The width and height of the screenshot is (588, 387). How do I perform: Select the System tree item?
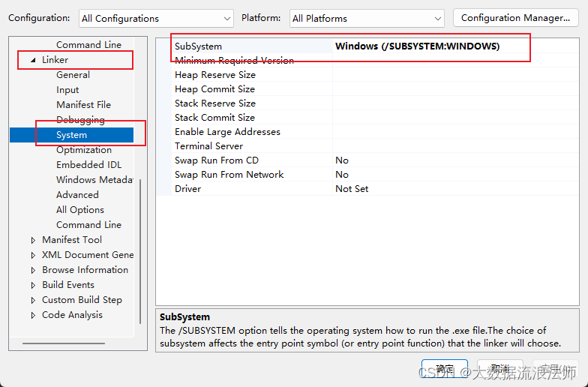72,135
